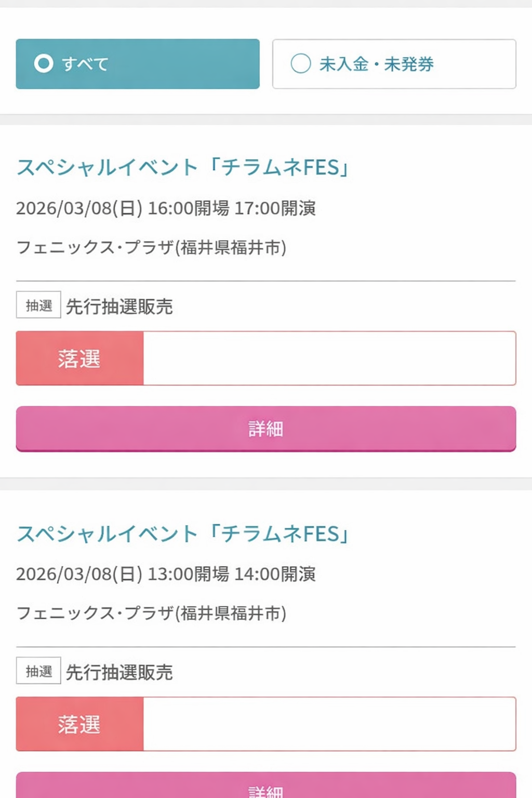Screen dimensions: 532x798
Task: Click 先行抽選販売 text in the 16:00 event card
Action: (x=119, y=307)
